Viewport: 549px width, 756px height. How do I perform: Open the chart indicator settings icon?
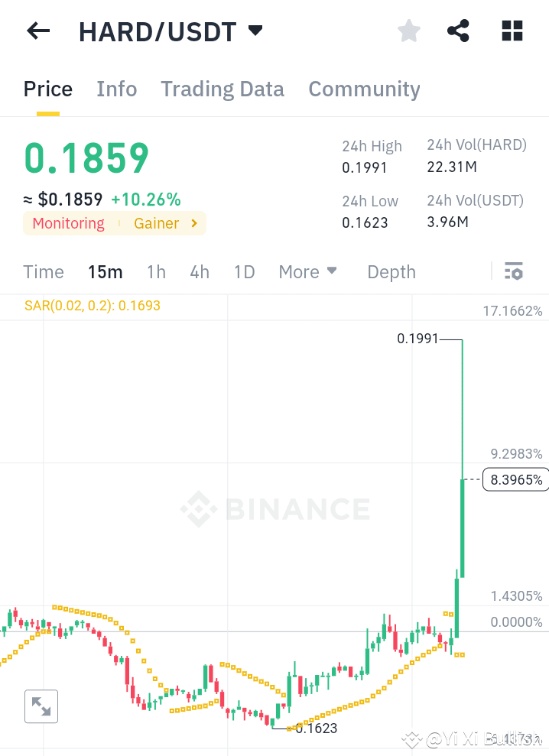[514, 271]
